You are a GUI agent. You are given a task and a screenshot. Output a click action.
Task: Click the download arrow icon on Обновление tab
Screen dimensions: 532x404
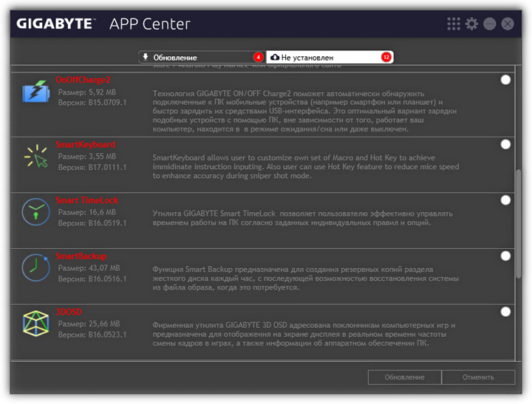pyautogui.click(x=146, y=57)
